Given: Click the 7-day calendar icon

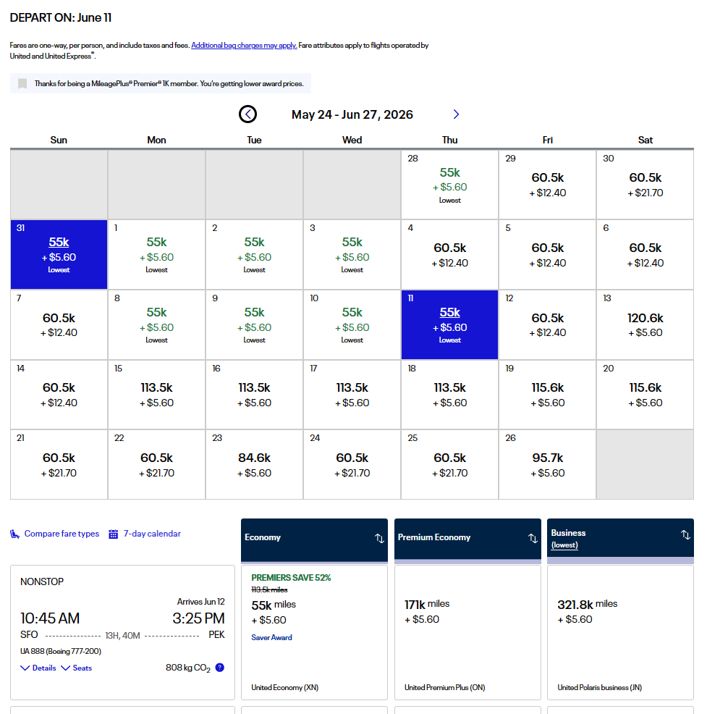Looking at the screenshot, I should click(x=114, y=534).
